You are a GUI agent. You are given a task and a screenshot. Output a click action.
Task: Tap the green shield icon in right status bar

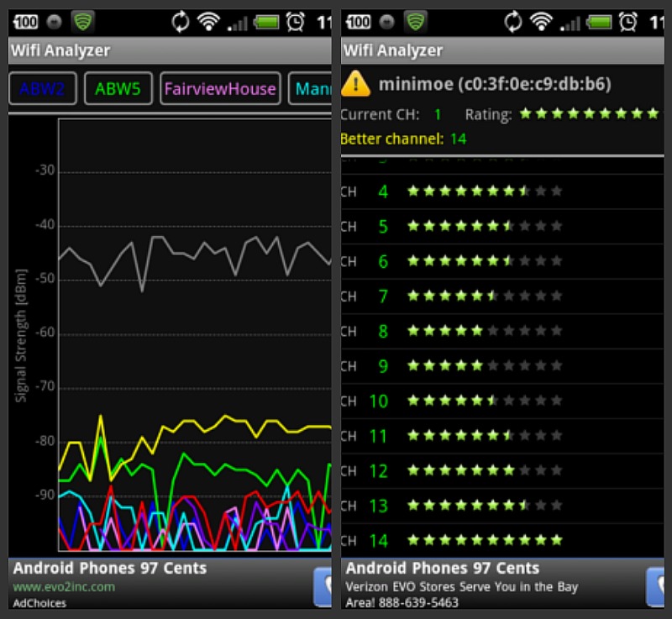coord(415,22)
